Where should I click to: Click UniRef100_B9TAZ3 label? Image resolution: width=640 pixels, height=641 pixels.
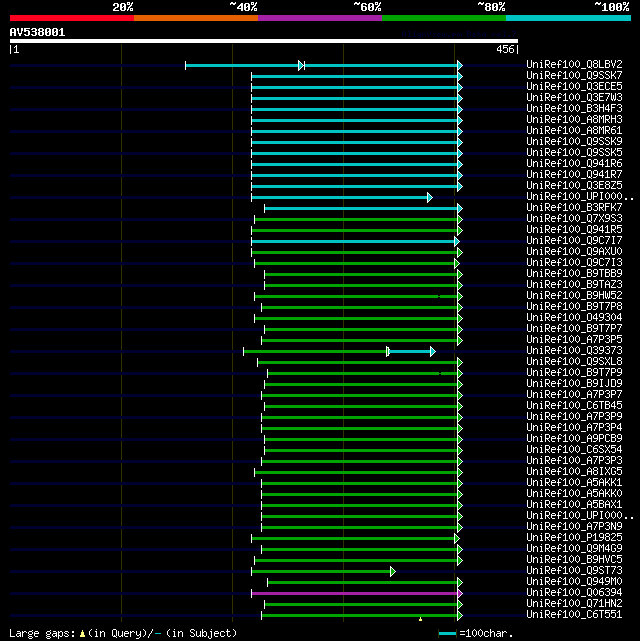[x=574, y=285]
